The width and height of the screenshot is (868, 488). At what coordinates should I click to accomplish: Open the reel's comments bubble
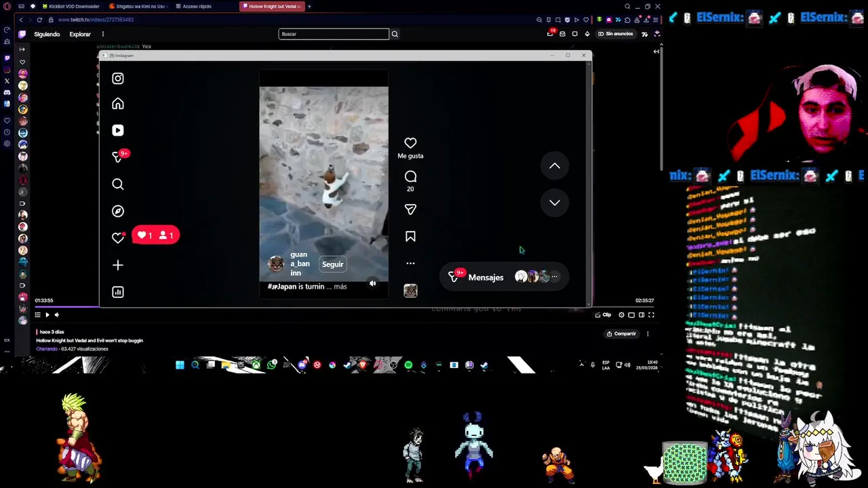coord(410,176)
